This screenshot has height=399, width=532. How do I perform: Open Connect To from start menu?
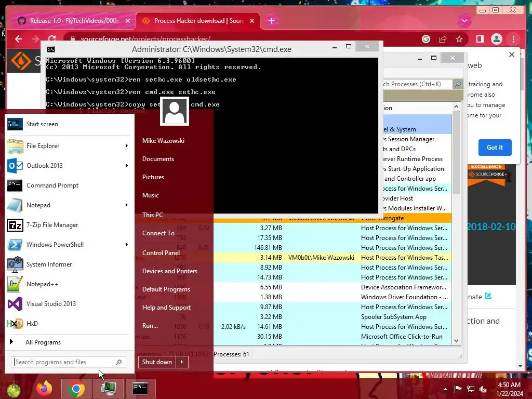click(158, 233)
